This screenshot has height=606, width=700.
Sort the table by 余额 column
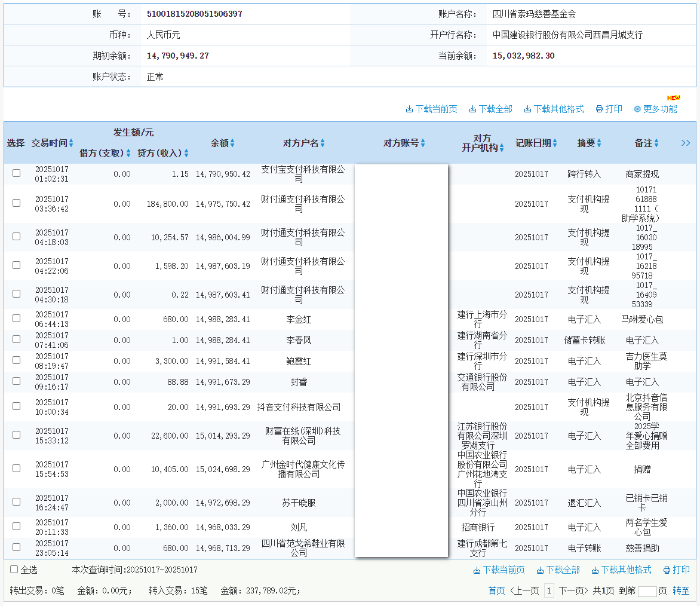click(x=222, y=143)
